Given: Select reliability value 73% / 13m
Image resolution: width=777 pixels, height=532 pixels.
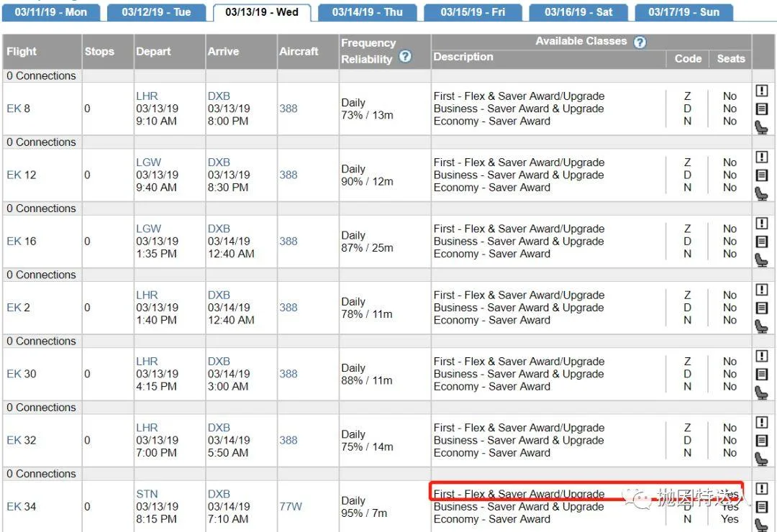Looking at the screenshot, I should click(x=367, y=115).
